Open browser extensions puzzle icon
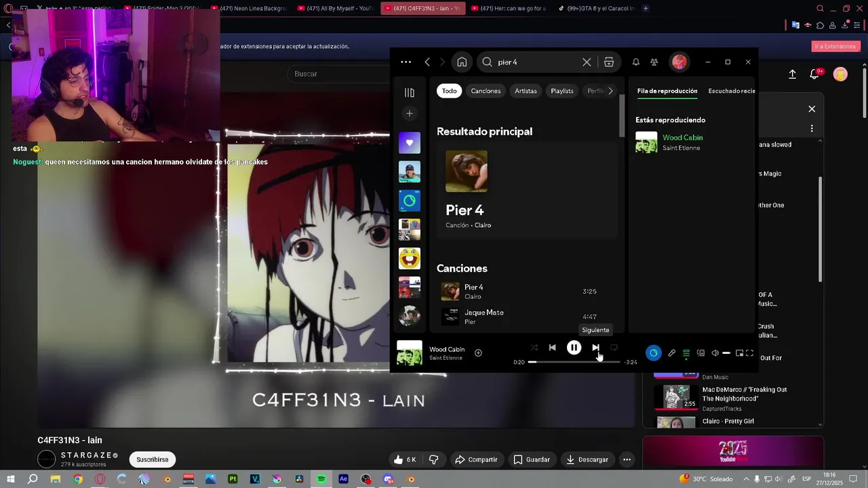This screenshot has width=868, height=488. (821, 25)
